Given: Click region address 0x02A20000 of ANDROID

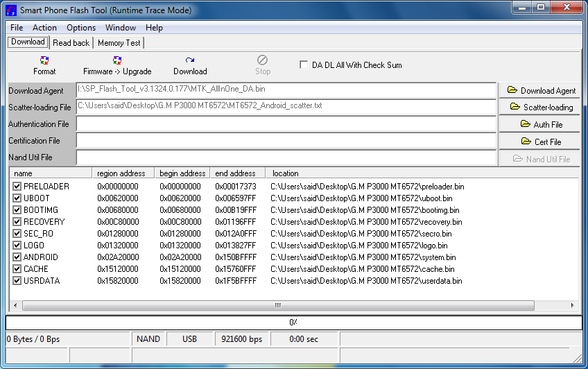Looking at the screenshot, I should [118, 257].
